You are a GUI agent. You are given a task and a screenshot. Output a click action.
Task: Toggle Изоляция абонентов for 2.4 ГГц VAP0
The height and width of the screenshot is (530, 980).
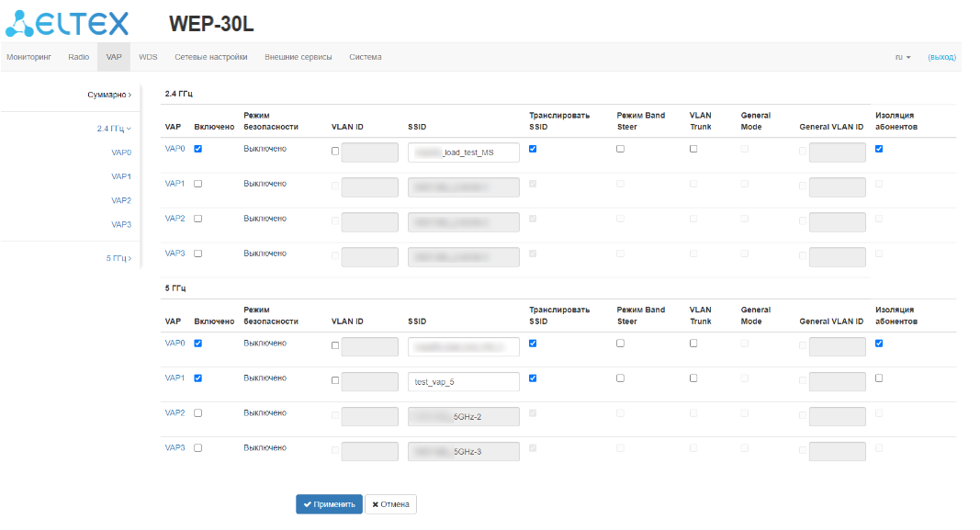[x=880, y=149]
